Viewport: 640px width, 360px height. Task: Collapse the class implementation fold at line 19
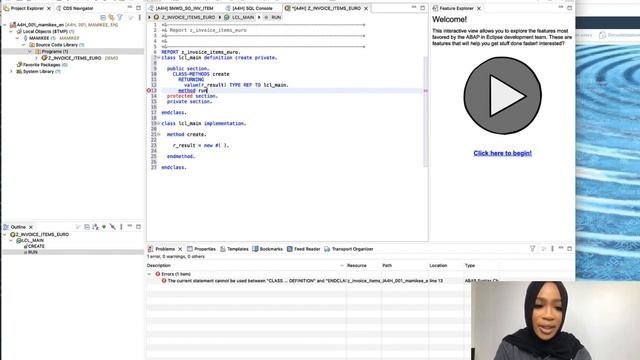coord(158,123)
